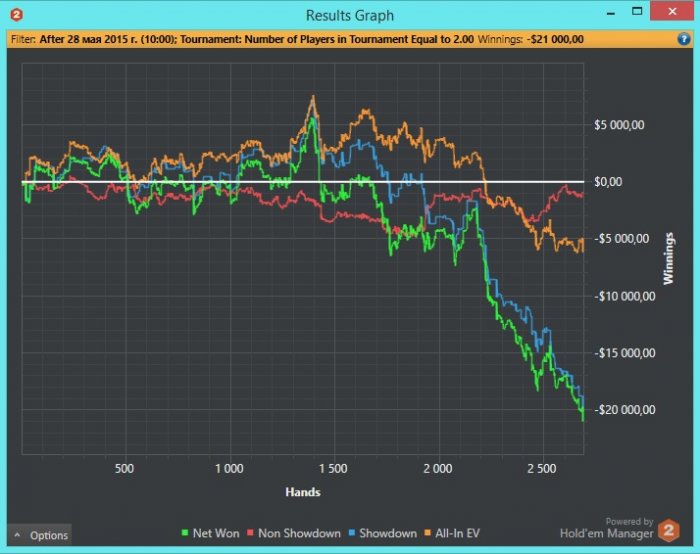
Task: Click the 'Powered by Hold'em Manager' text
Action: [x=617, y=528]
